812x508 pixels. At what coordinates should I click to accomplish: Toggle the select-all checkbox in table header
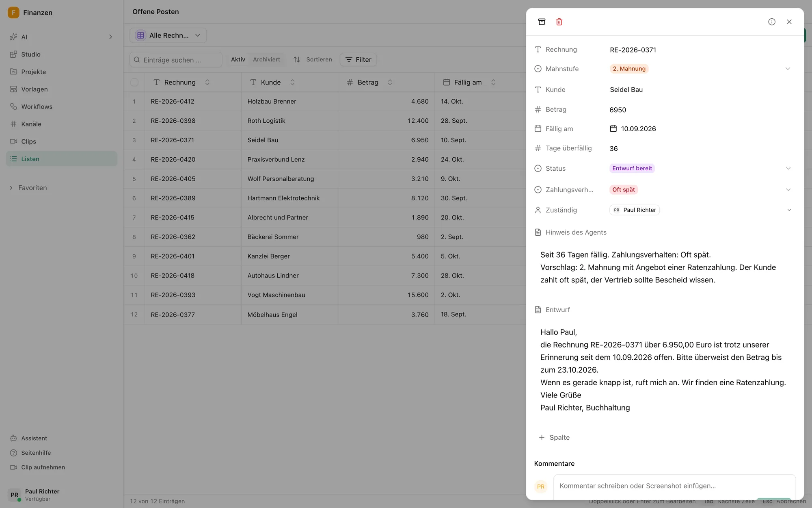[134, 82]
